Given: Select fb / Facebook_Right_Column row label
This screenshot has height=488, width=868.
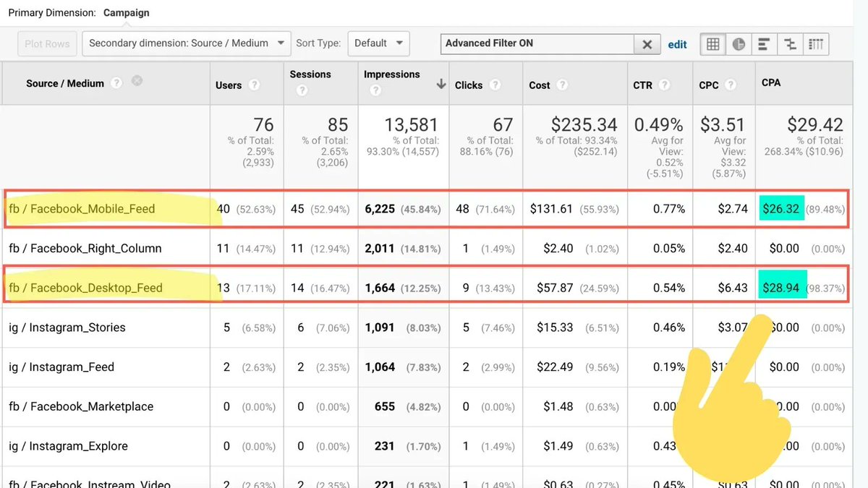Looking at the screenshot, I should coord(85,248).
